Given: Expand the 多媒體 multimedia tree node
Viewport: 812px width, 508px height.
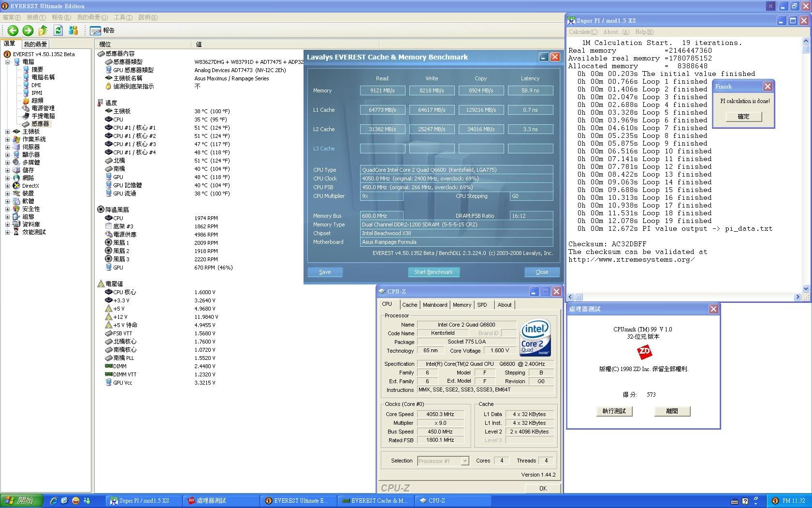Looking at the screenshot, I should 7,163.
